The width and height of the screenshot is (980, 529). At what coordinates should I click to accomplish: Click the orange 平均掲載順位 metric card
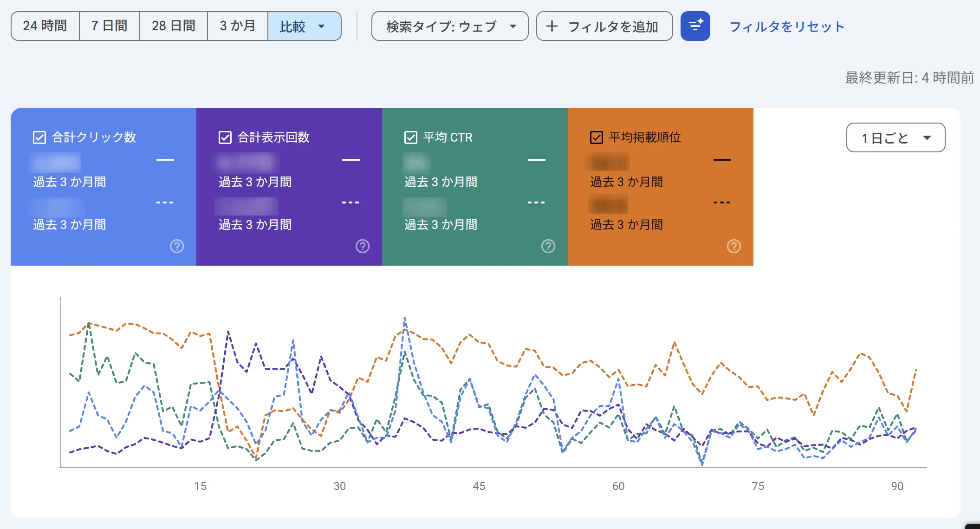[659, 195]
